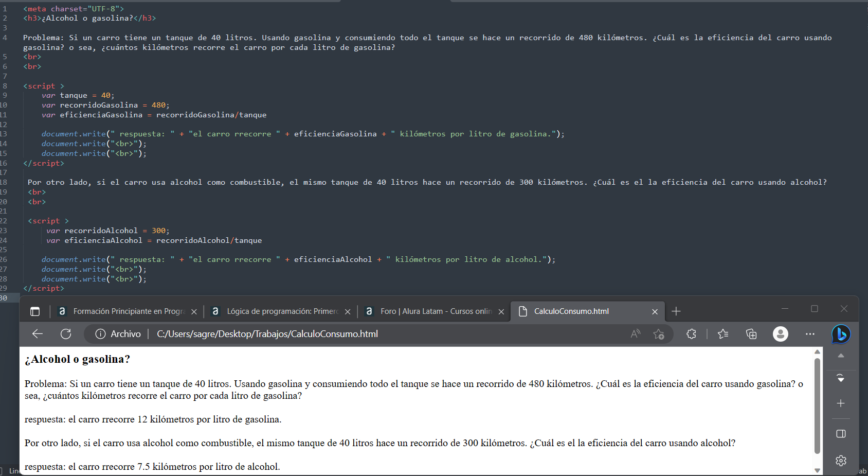Click the file info icon beside Archivo
This screenshot has width=868, height=476.
pyautogui.click(x=100, y=334)
